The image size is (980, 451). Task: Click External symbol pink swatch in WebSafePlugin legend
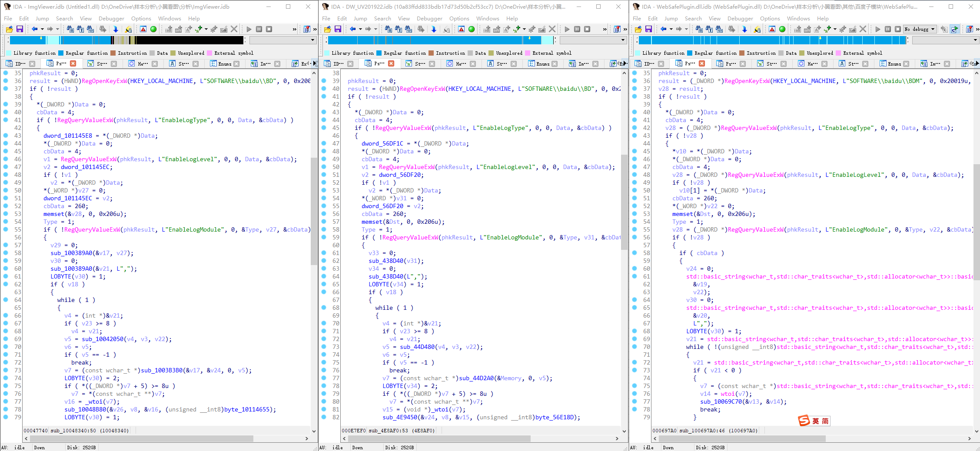(x=838, y=53)
